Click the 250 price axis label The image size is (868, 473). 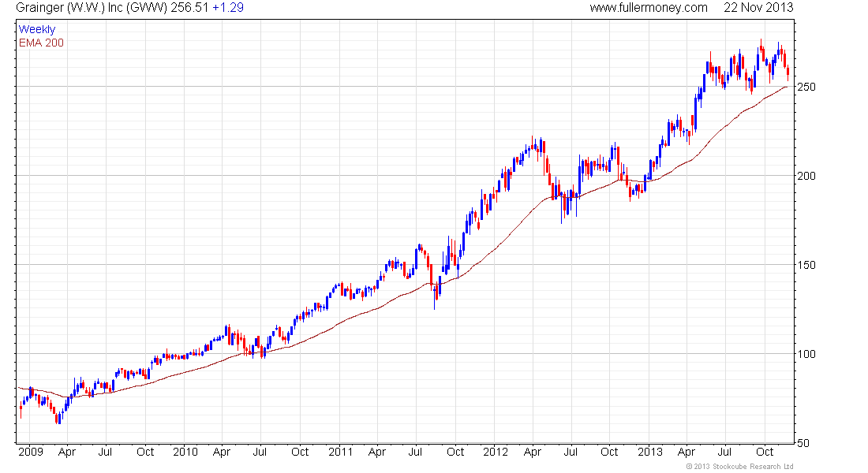pos(806,87)
